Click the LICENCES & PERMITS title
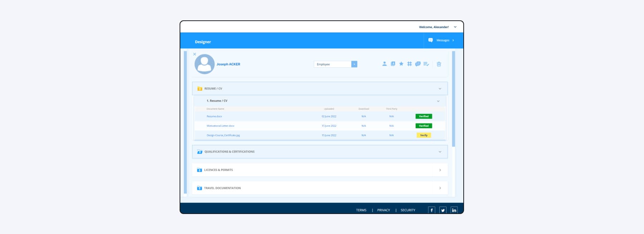The height and width of the screenshot is (234, 644). coord(218,170)
